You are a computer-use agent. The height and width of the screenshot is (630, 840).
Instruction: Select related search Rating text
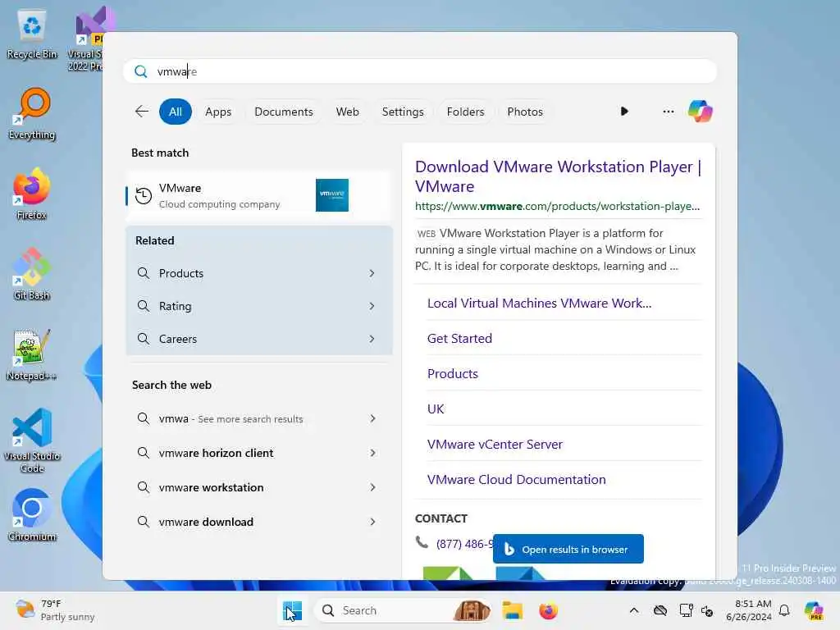176,306
